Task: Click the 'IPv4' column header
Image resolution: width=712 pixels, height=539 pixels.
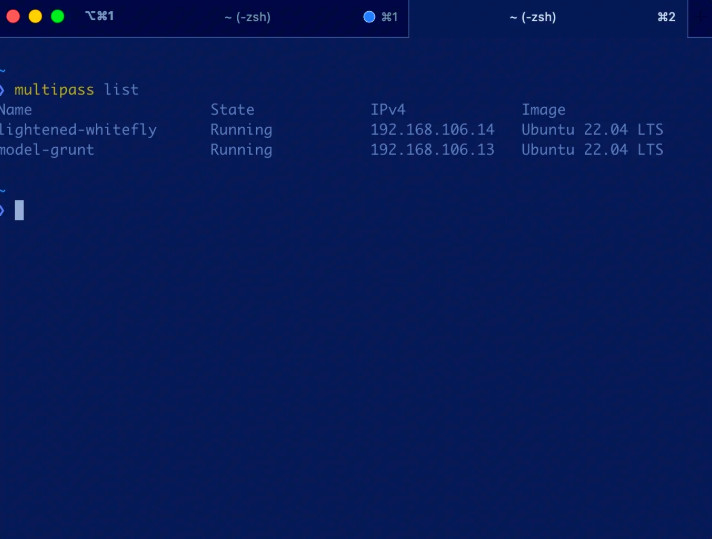Action: point(388,109)
